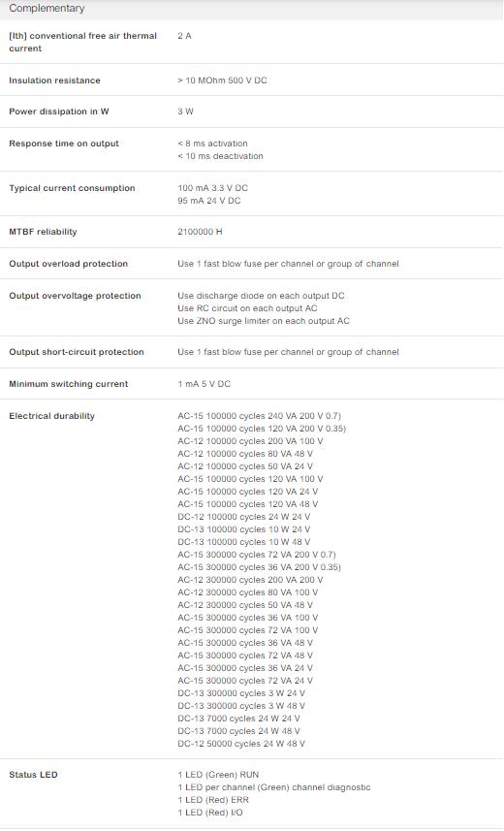Click the Electrical durability label
Screen dimensions: 504x831
coord(52,416)
